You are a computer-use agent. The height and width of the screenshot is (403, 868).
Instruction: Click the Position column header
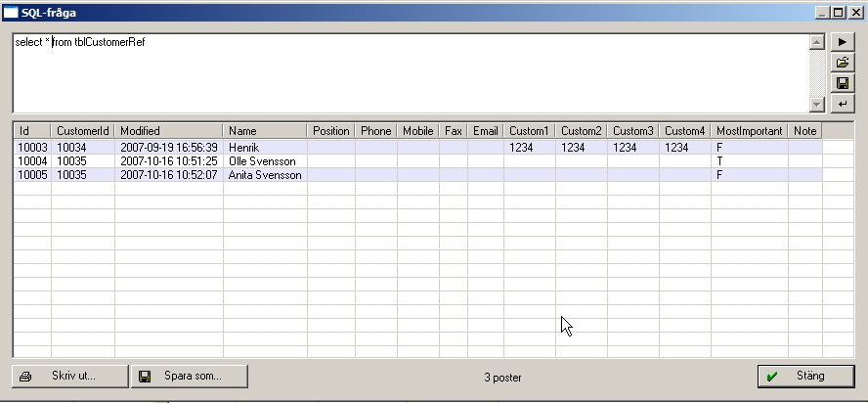click(x=331, y=131)
